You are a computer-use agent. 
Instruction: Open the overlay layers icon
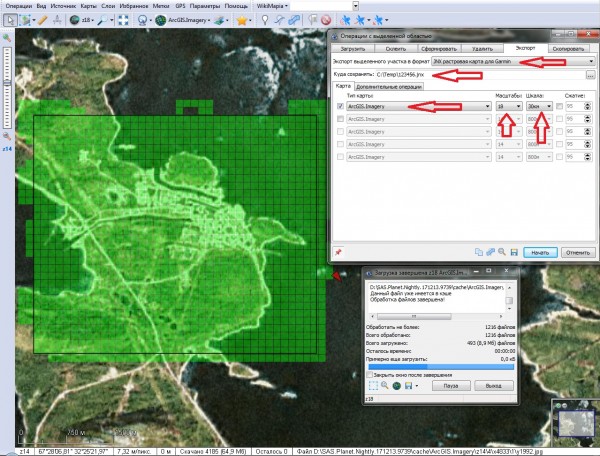tap(219, 20)
